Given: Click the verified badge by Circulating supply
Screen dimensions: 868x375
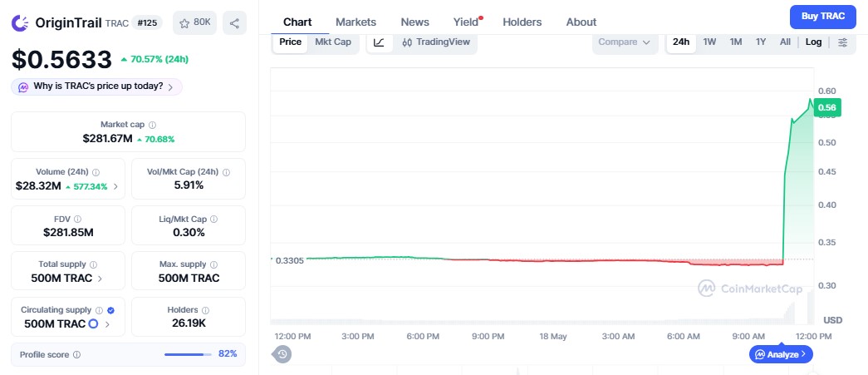Looking at the screenshot, I should coord(110,310).
